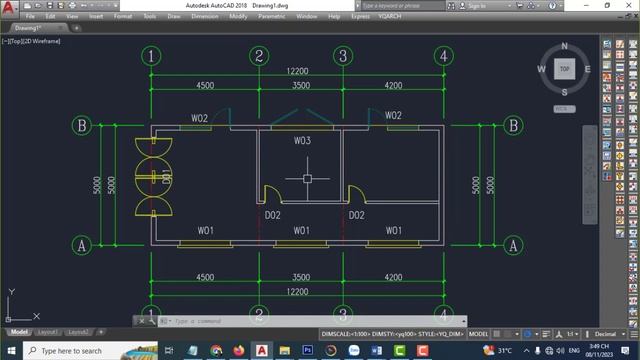640x360 pixels.
Task: Switch to the Model tab
Action: tap(19, 332)
